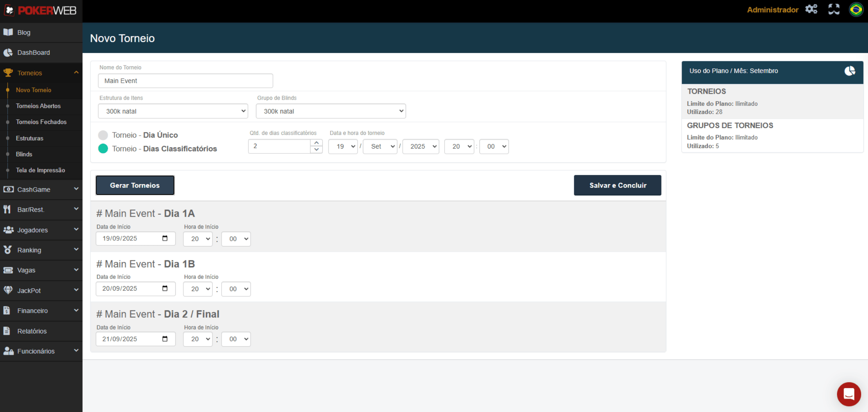Click the Salvar e Concluir button
Image resolution: width=868 pixels, height=412 pixels.
[617, 185]
